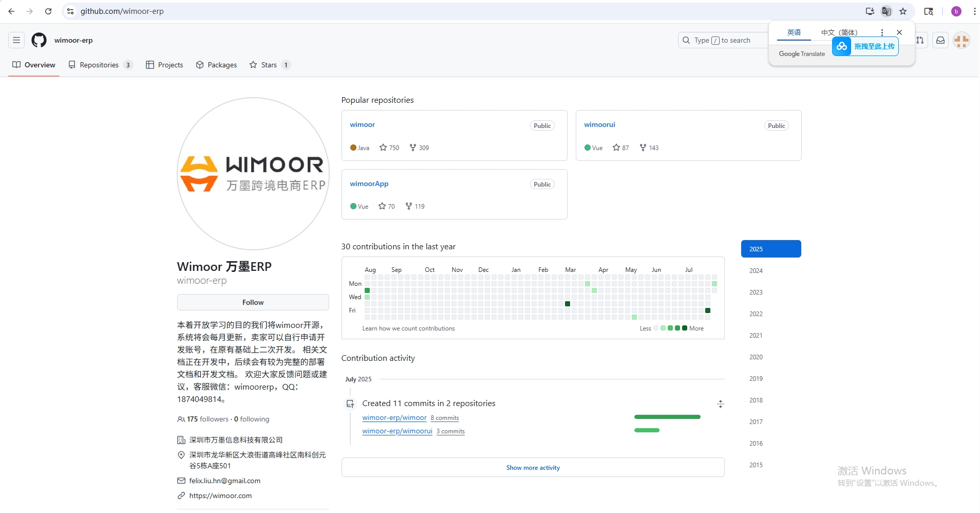Open the '8 commits' link
980x513 pixels.
click(x=445, y=418)
